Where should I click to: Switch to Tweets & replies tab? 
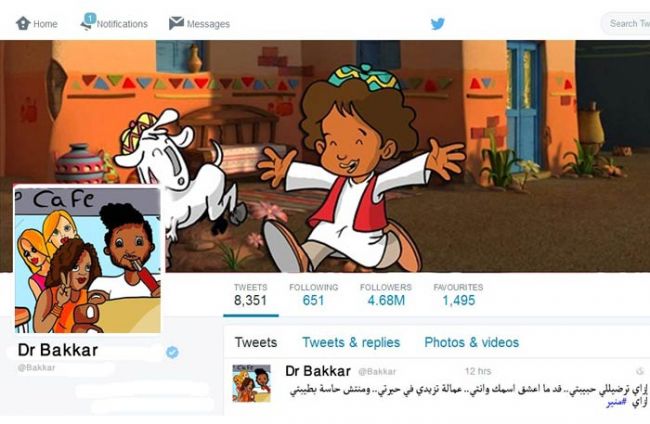click(x=351, y=342)
